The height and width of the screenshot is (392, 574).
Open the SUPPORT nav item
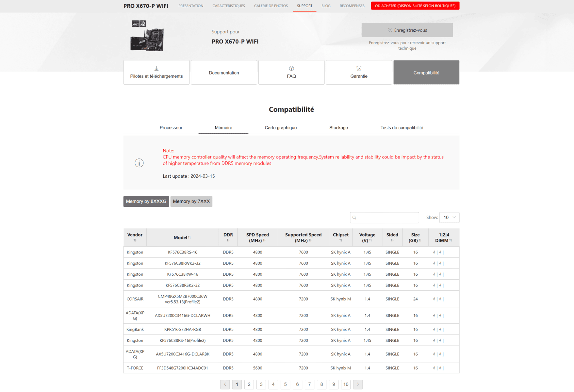304,6
